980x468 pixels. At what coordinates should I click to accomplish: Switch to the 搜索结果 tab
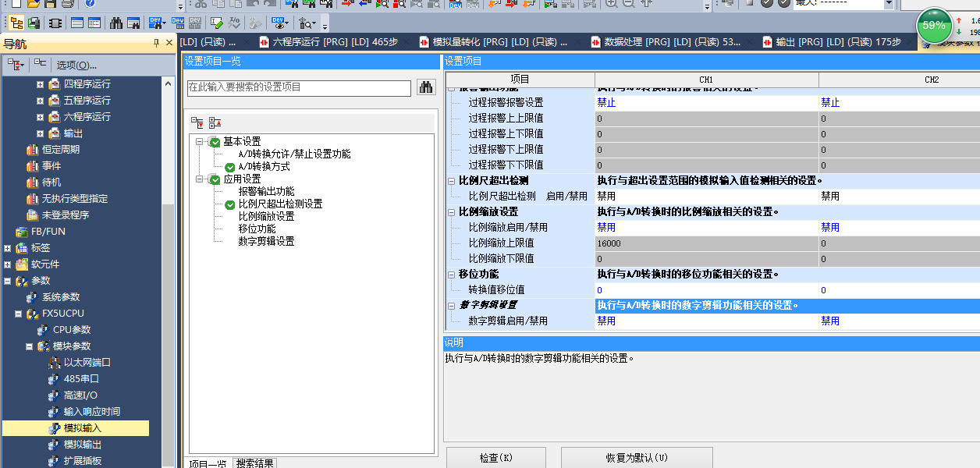255,463
